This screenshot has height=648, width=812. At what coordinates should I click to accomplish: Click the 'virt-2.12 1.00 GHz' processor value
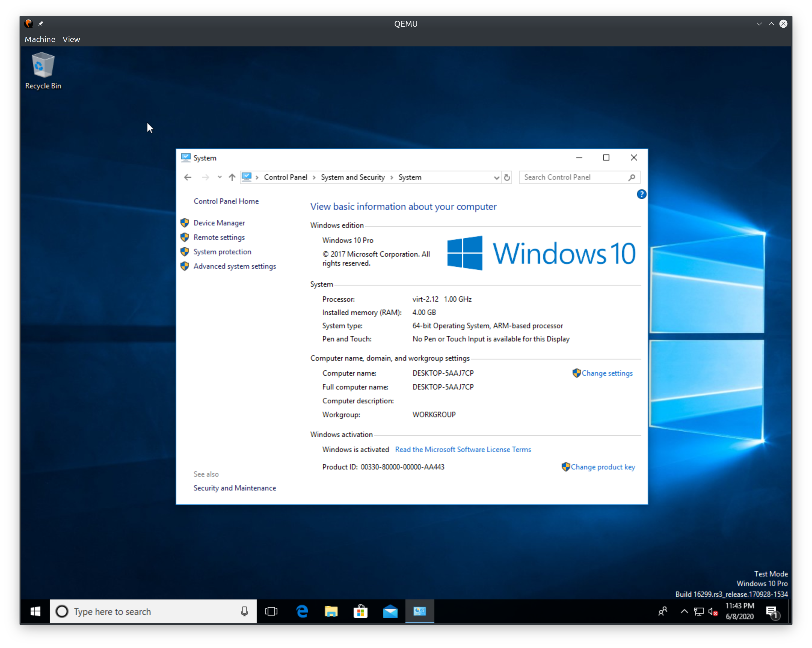(x=442, y=299)
